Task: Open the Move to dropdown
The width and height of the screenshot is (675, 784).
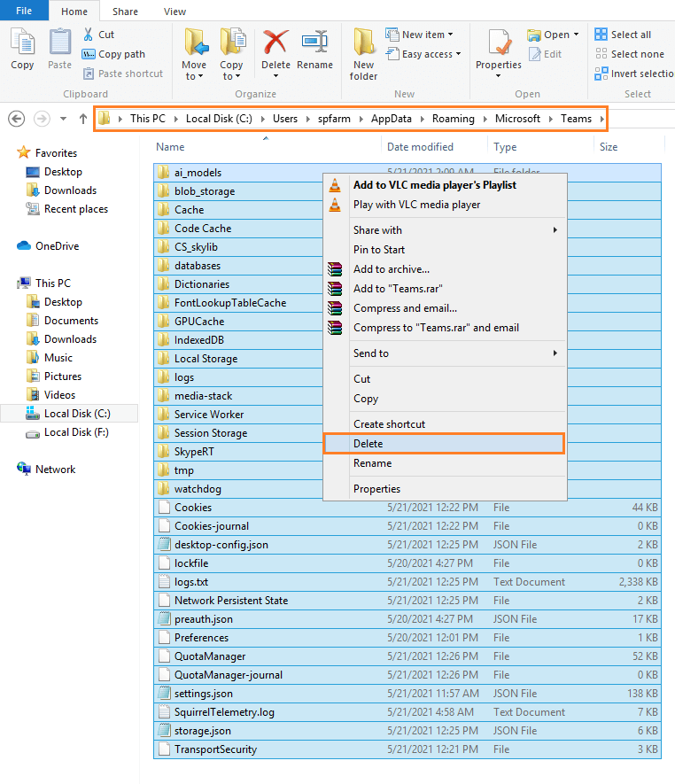Action: tap(194, 55)
